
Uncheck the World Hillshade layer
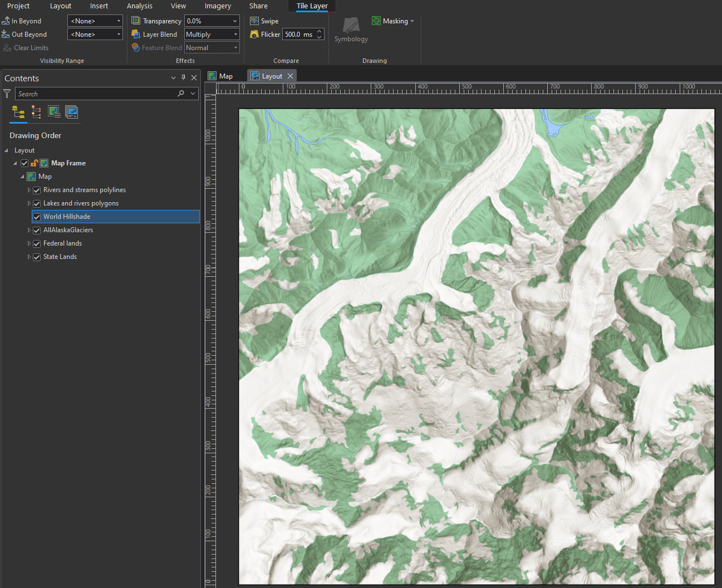click(x=36, y=217)
